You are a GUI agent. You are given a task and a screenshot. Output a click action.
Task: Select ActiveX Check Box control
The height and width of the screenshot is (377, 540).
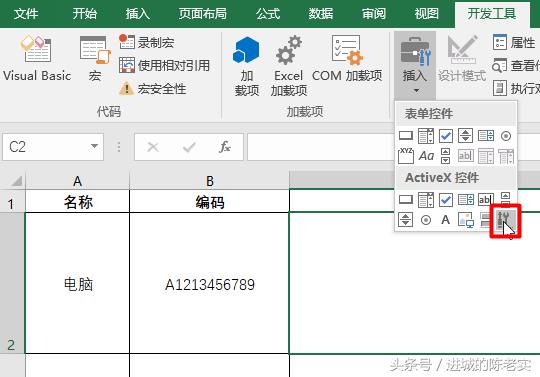(x=446, y=199)
